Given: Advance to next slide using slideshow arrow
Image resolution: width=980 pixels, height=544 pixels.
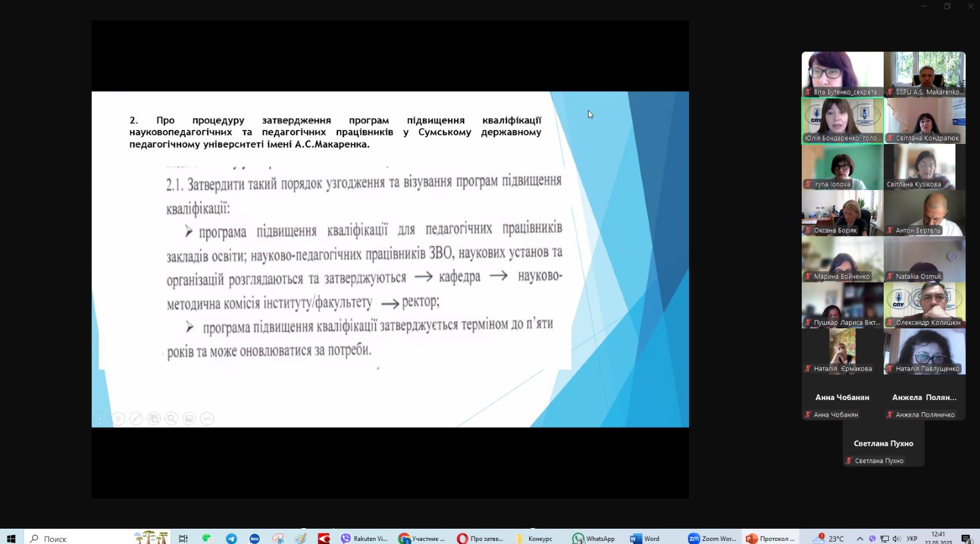Looking at the screenshot, I should [119, 418].
